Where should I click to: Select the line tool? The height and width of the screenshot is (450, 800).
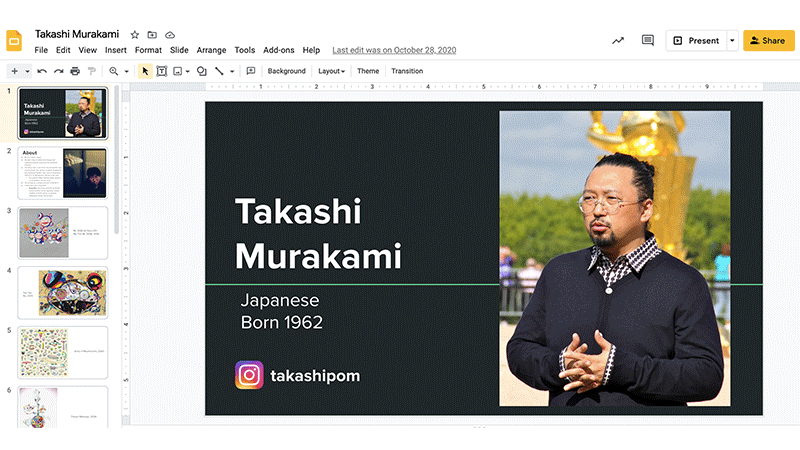coord(219,71)
